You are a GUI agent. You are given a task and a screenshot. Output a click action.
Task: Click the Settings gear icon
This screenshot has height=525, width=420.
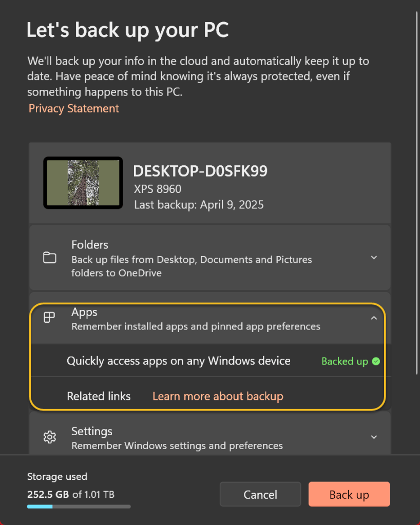coord(50,437)
